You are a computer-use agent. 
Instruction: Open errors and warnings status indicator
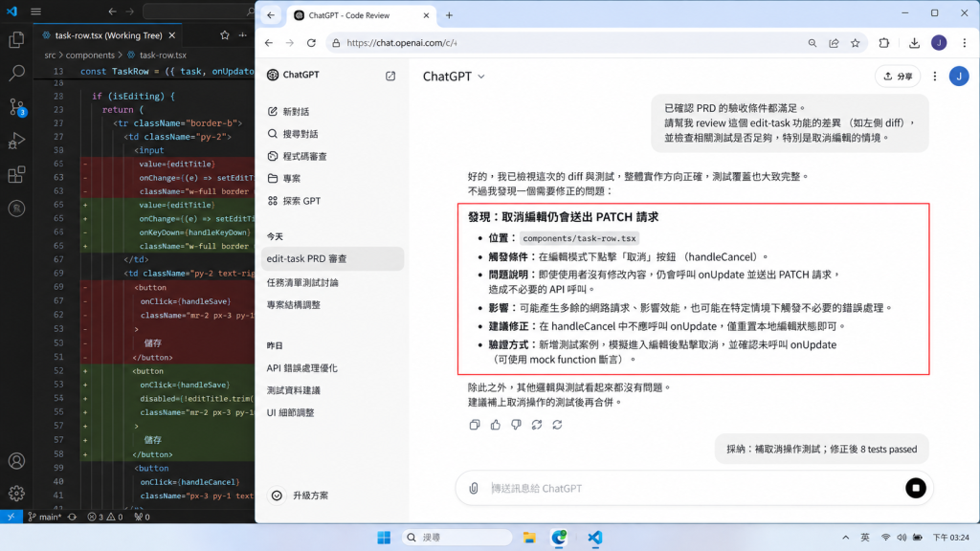(x=105, y=517)
